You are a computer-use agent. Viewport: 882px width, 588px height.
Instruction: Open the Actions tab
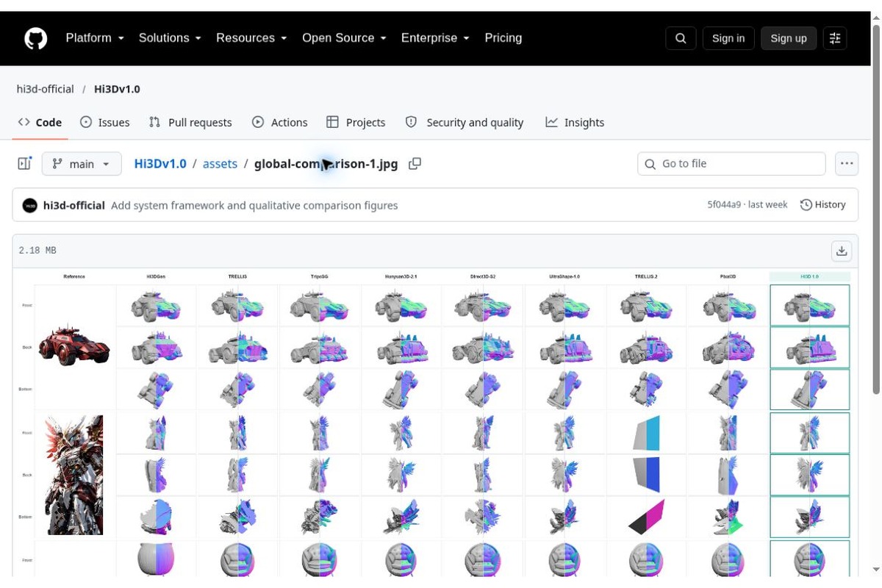tap(280, 123)
